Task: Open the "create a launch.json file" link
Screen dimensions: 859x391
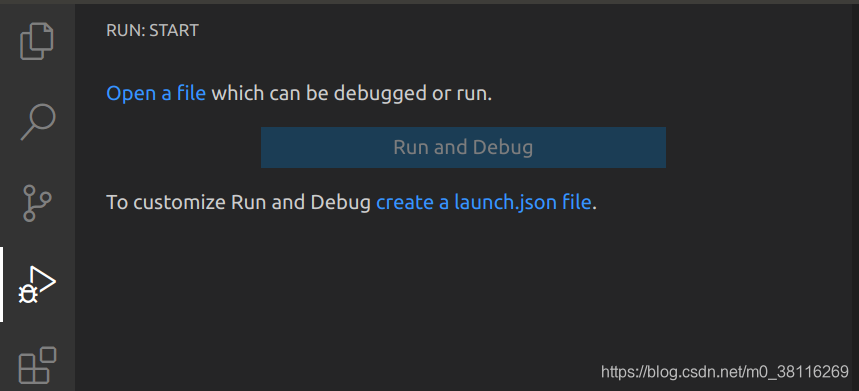Action: (484, 202)
